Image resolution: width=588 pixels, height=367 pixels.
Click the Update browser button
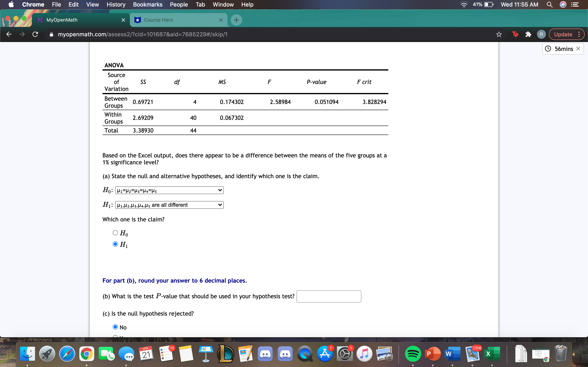point(563,34)
